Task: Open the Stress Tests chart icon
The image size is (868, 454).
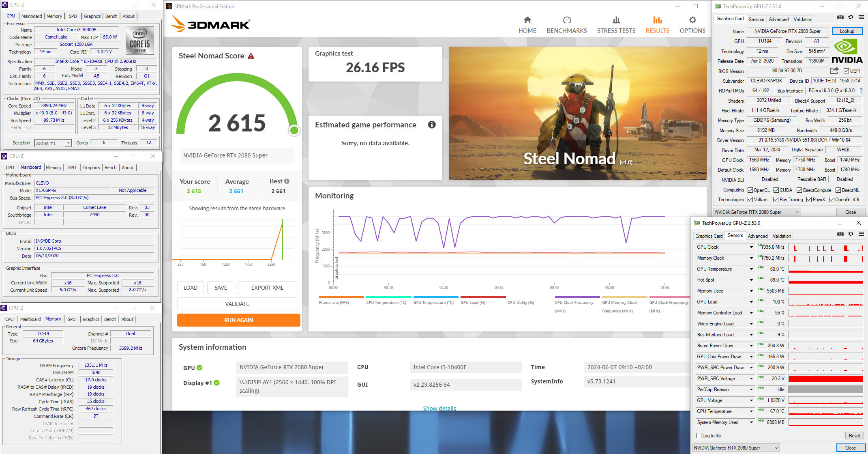Action: pyautogui.click(x=616, y=20)
